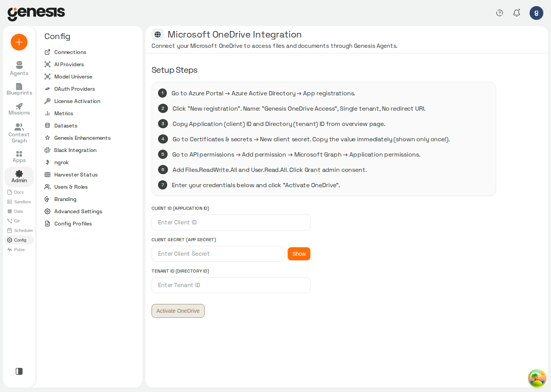Open Datasets config page

click(x=61, y=126)
